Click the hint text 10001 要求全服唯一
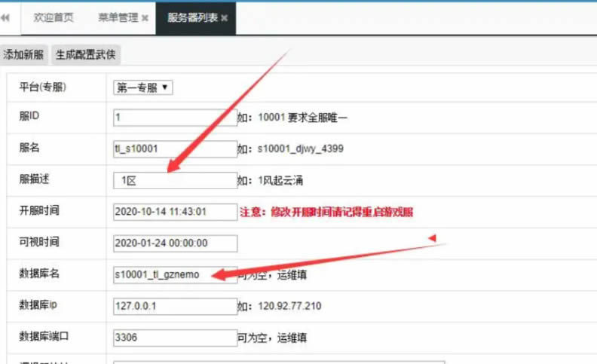 303,118
